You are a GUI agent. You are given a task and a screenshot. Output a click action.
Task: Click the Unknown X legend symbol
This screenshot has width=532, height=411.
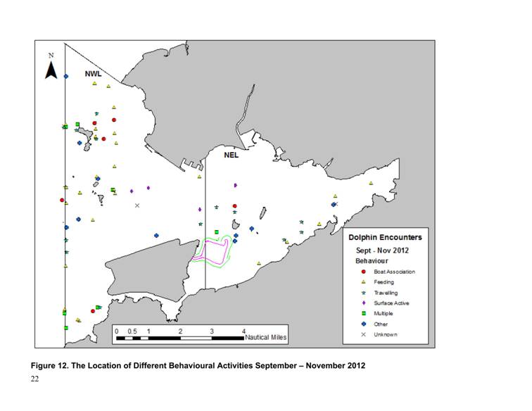(363, 334)
